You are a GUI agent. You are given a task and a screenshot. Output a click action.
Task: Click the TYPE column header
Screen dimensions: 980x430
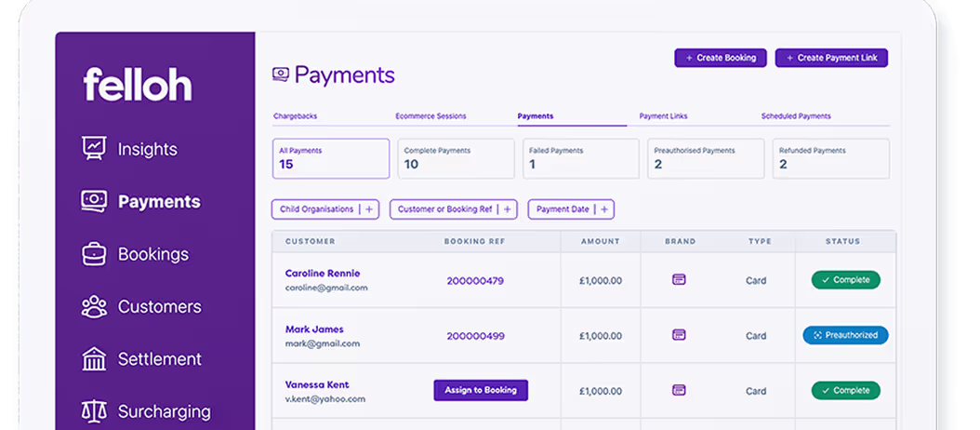760,242
